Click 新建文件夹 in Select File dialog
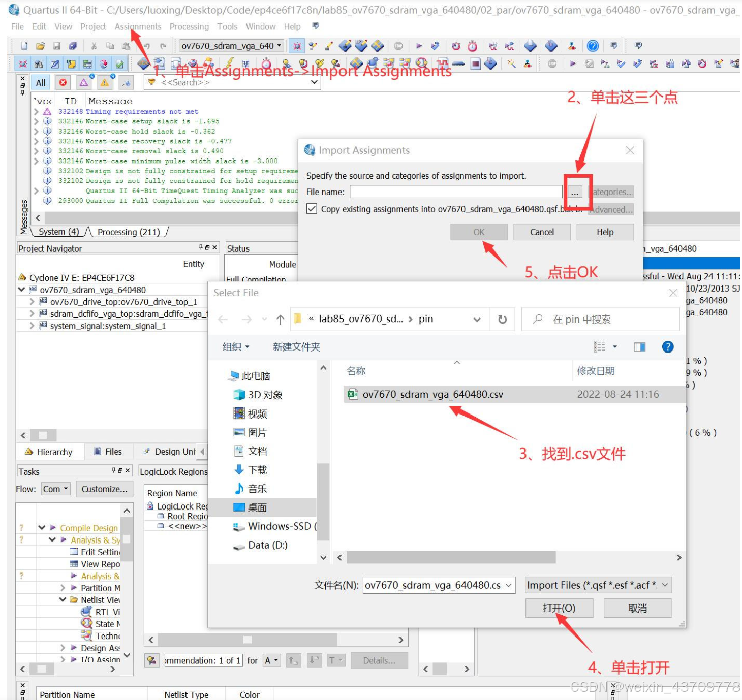The image size is (742, 700). (296, 347)
